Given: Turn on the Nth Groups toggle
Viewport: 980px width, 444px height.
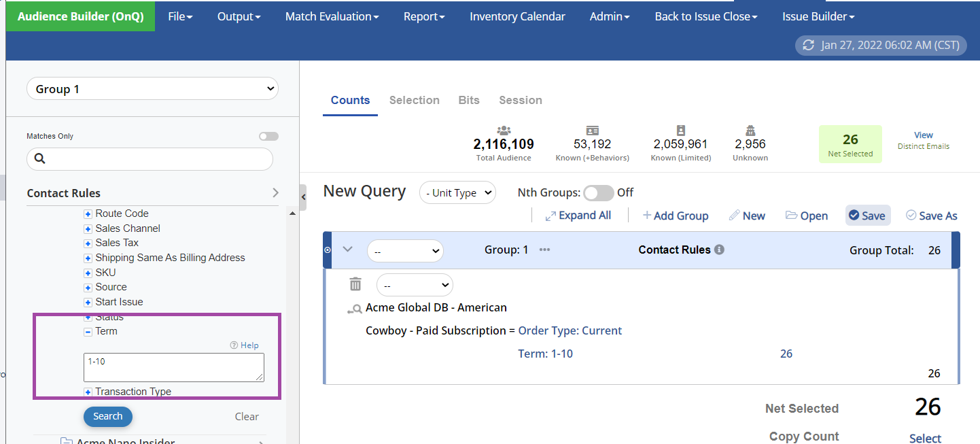Looking at the screenshot, I should tap(598, 193).
